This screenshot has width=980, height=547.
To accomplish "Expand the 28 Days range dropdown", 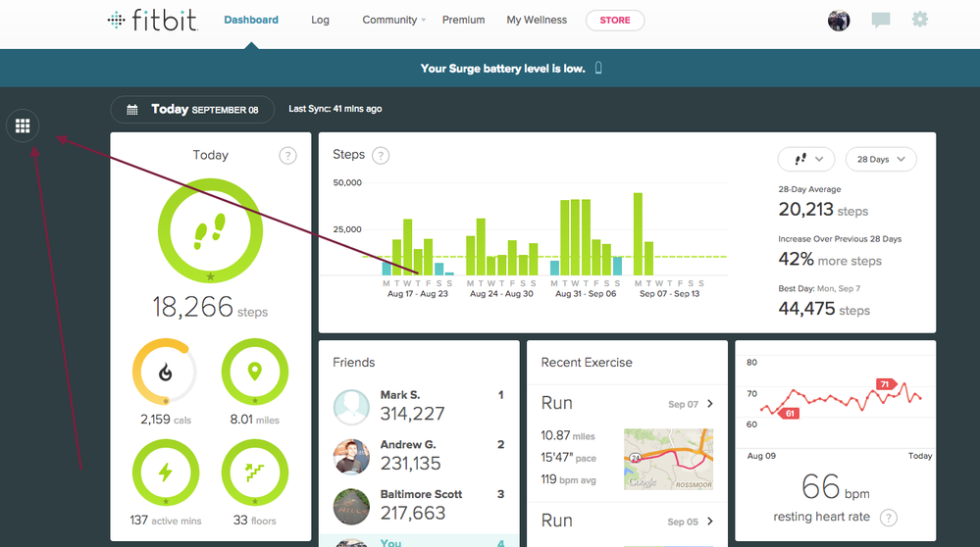I will click(x=881, y=159).
